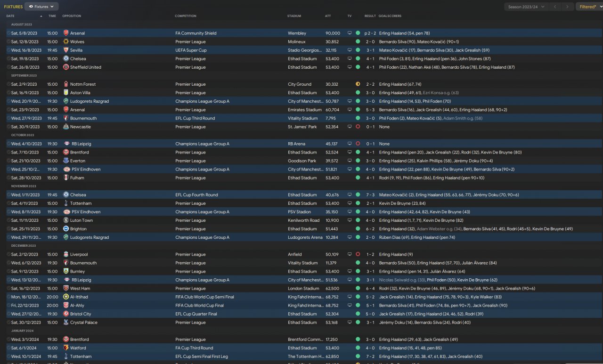Sort by the Competition column header
This screenshot has width=603, height=364.
coord(186,16)
